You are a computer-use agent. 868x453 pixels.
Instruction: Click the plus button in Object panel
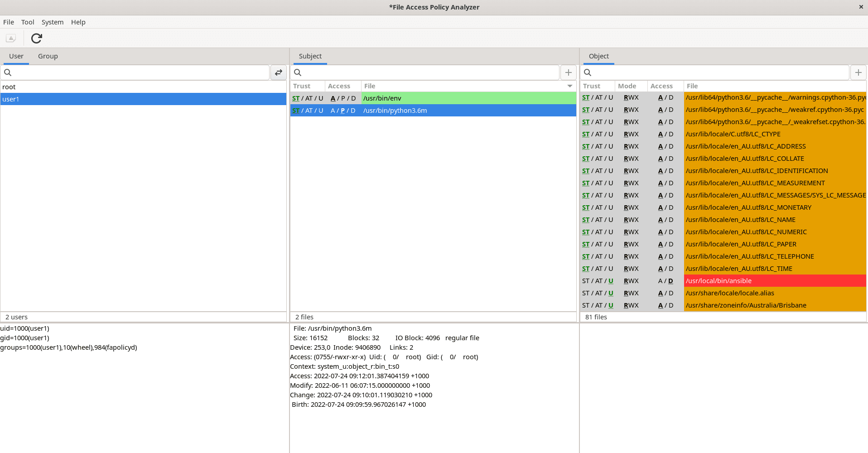tap(858, 72)
